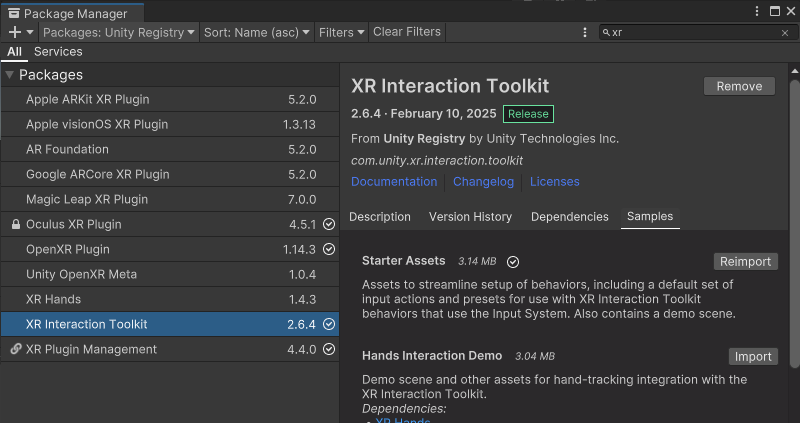Select XR Hands in the package list
Screen dimensions: 800x423
click(54, 300)
